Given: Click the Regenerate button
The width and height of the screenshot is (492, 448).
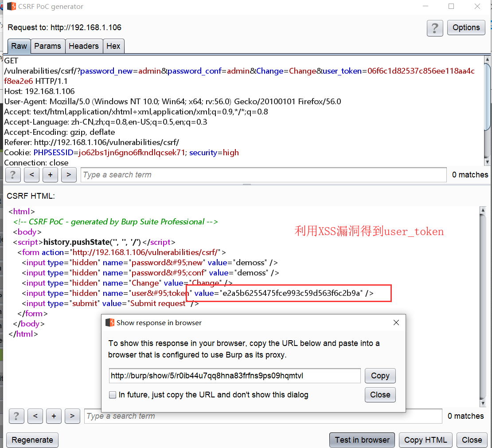Looking at the screenshot, I should pyautogui.click(x=32, y=440).
